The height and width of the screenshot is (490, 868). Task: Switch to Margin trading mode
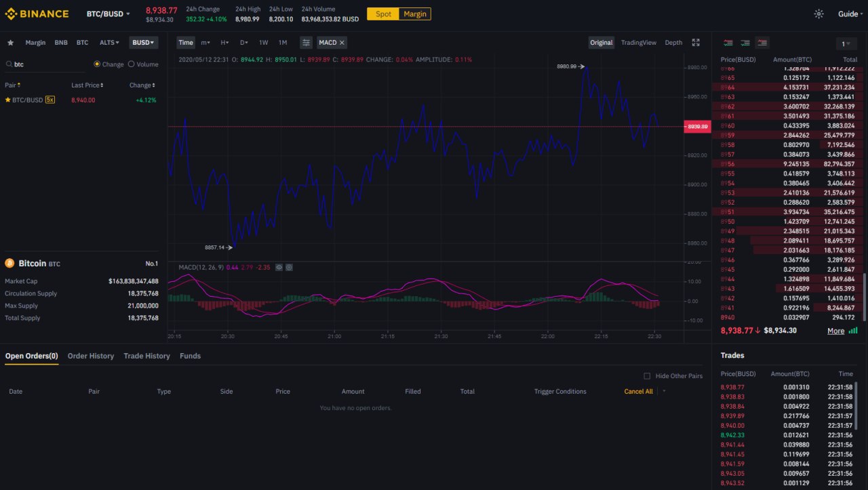tap(415, 14)
